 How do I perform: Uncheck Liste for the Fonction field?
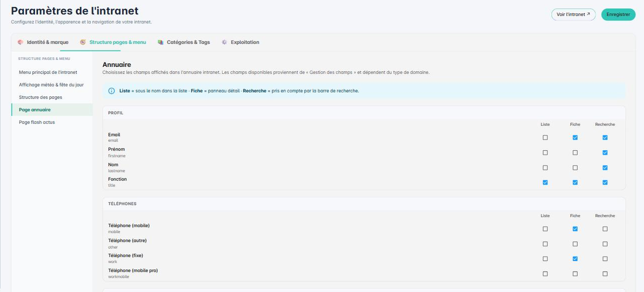tap(545, 182)
